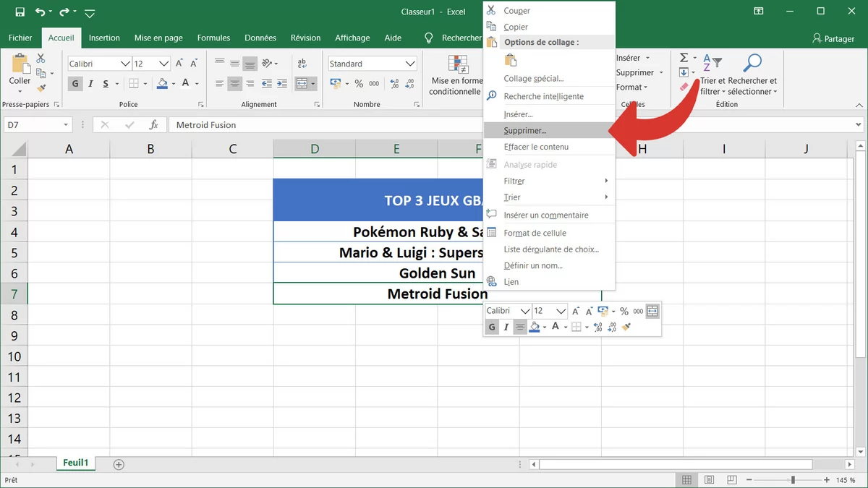Screen dimensions: 868x488
Task: Open the Trier et filtrer dropdown
Action: pyautogui.click(x=712, y=86)
